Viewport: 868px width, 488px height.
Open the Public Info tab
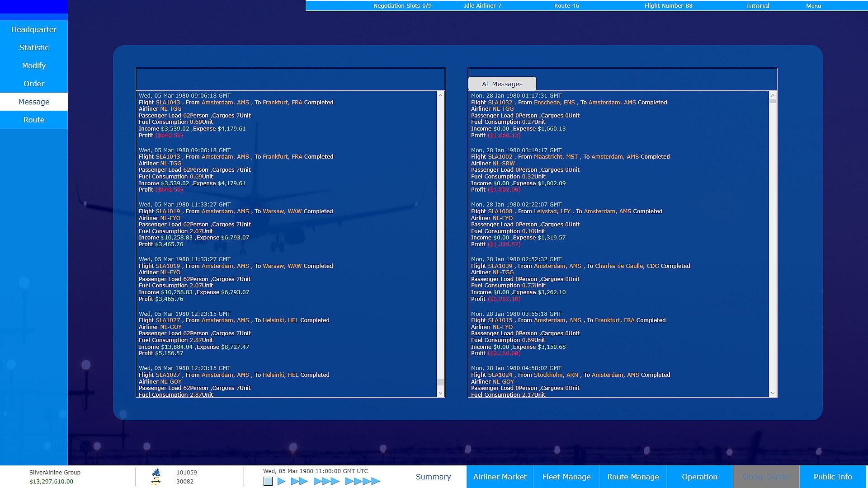point(832,477)
